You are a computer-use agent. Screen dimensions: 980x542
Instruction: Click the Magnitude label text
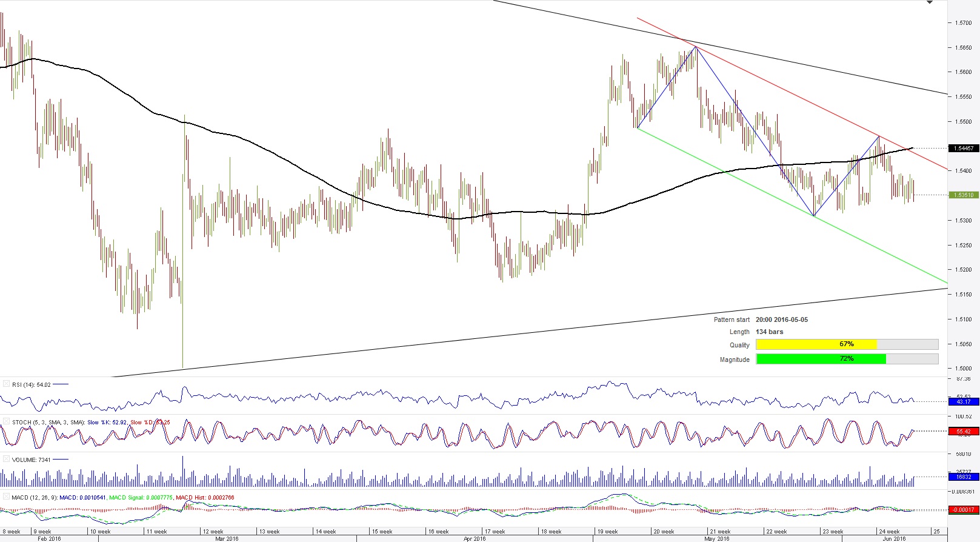click(x=735, y=360)
